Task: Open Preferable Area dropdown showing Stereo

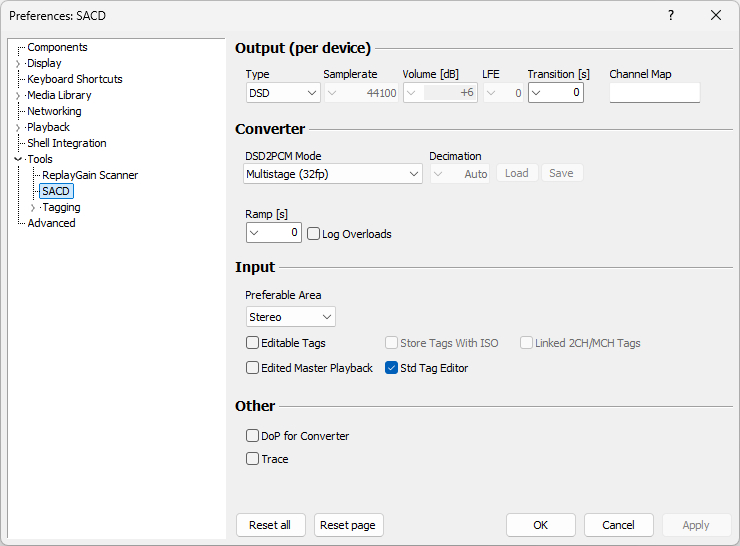Action: (290, 317)
